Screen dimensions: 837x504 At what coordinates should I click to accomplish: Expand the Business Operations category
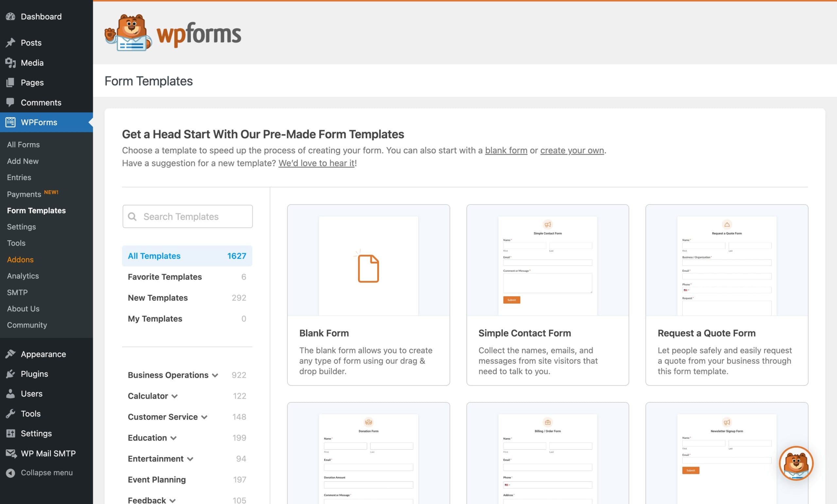pos(215,375)
